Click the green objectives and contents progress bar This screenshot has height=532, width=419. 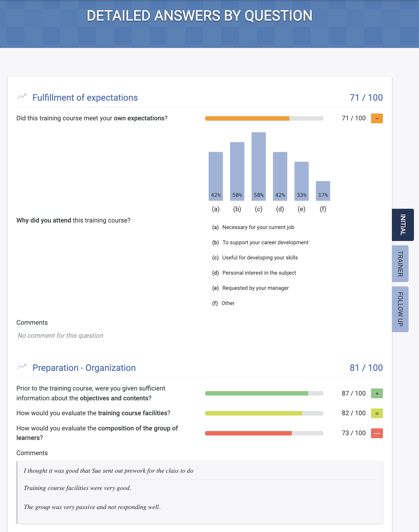tap(264, 393)
